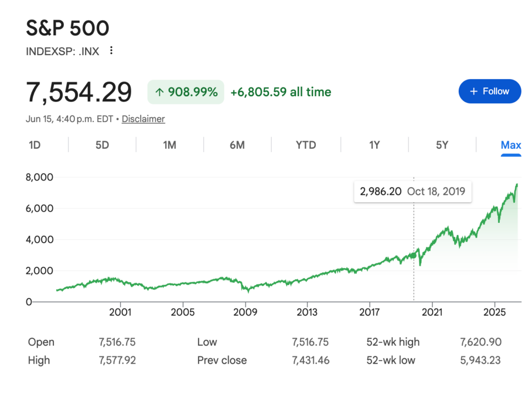532x397 pixels.
Task: Click the Max range tab
Action: [x=511, y=145]
